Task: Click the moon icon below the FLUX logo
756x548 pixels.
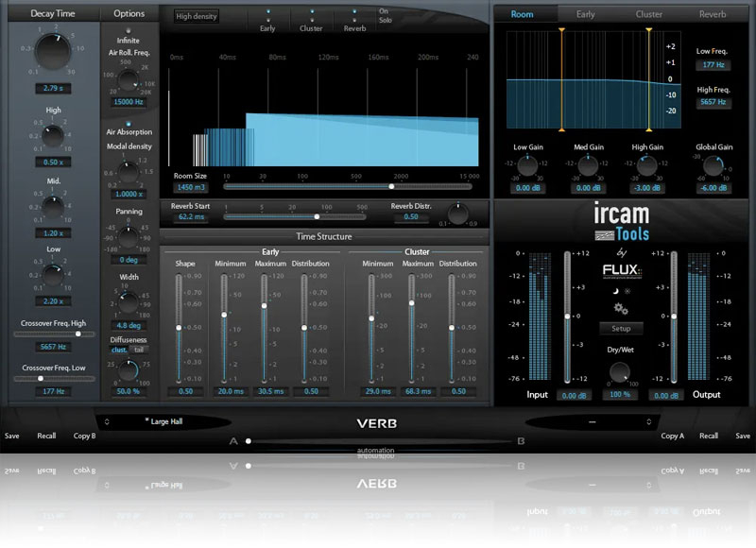Action: [x=613, y=292]
